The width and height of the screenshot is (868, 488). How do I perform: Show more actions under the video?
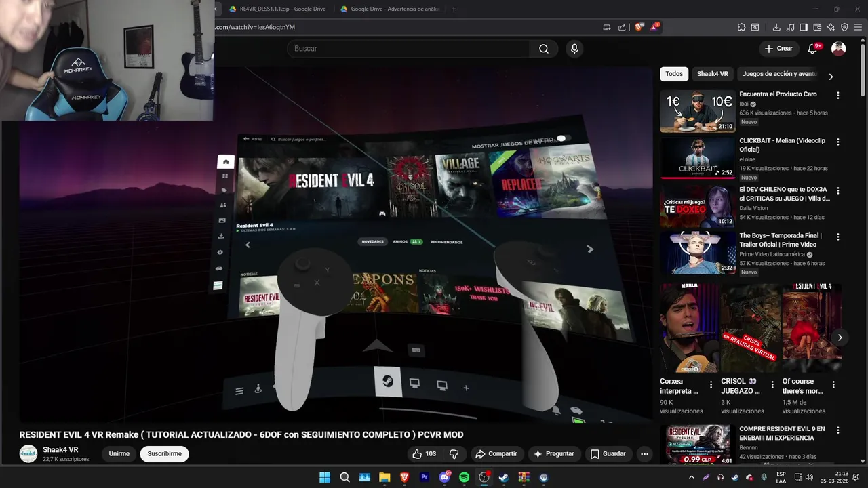click(x=645, y=454)
